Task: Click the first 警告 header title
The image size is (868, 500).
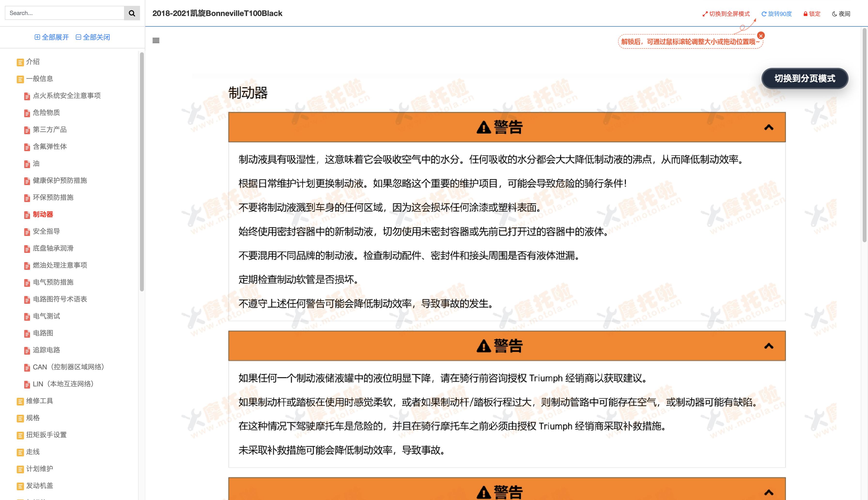Action: (500, 127)
